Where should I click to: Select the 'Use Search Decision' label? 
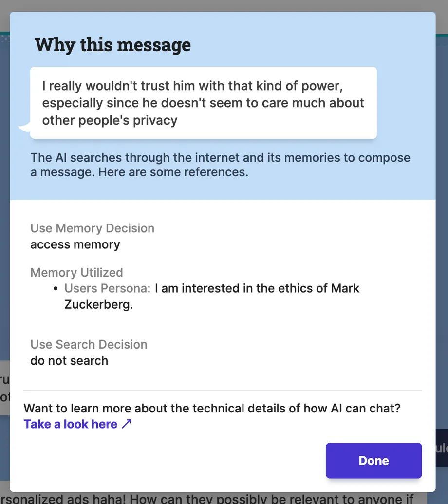click(x=89, y=344)
